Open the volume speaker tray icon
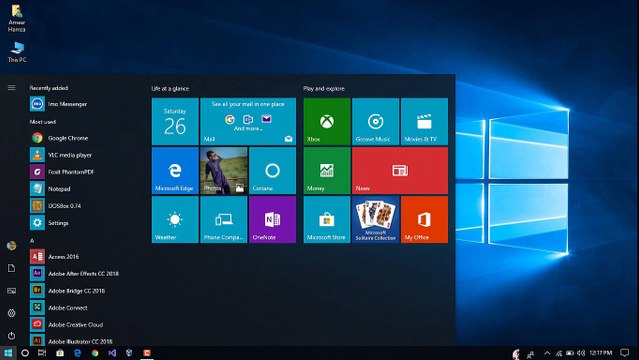The width and height of the screenshot is (639, 360). click(x=581, y=353)
